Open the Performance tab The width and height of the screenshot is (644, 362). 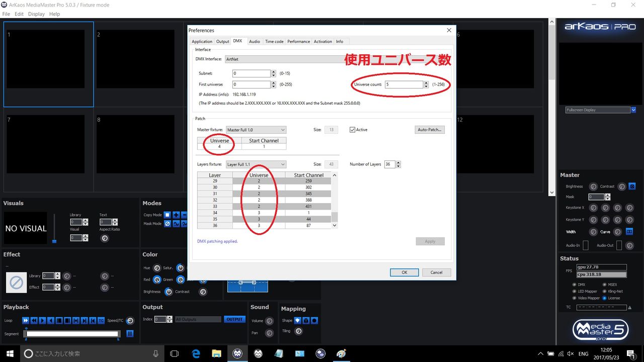[x=298, y=41]
